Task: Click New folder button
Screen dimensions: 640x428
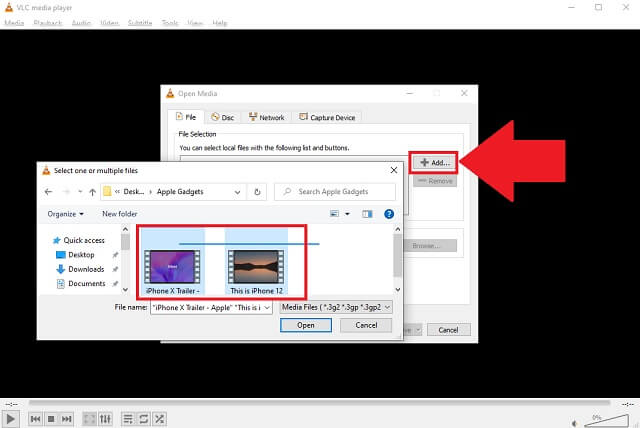Action: pos(120,214)
